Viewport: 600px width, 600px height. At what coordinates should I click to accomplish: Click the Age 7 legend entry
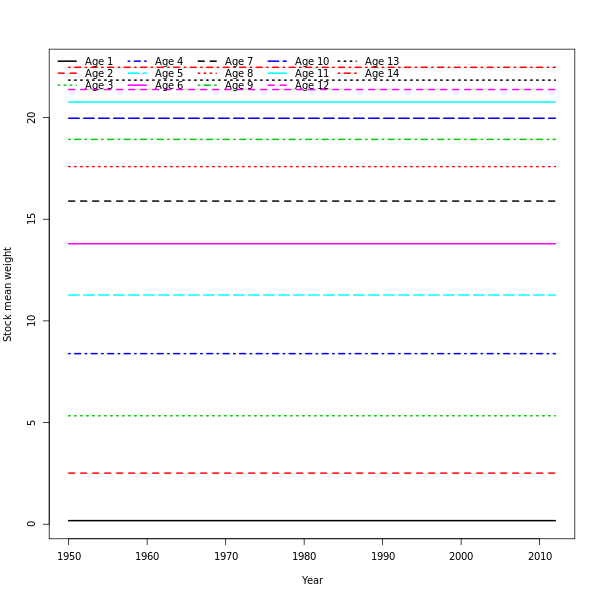tap(238, 62)
